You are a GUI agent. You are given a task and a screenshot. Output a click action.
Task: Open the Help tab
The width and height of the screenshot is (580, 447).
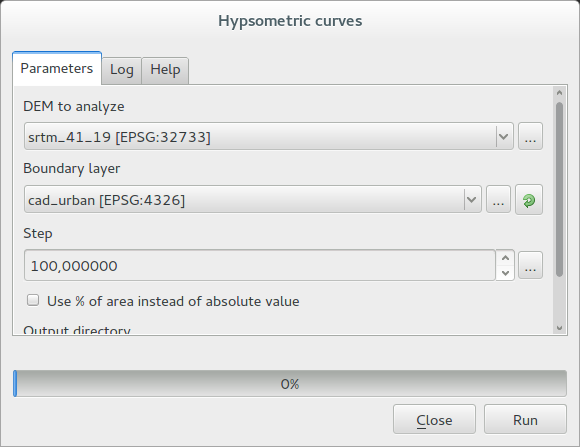[165, 70]
